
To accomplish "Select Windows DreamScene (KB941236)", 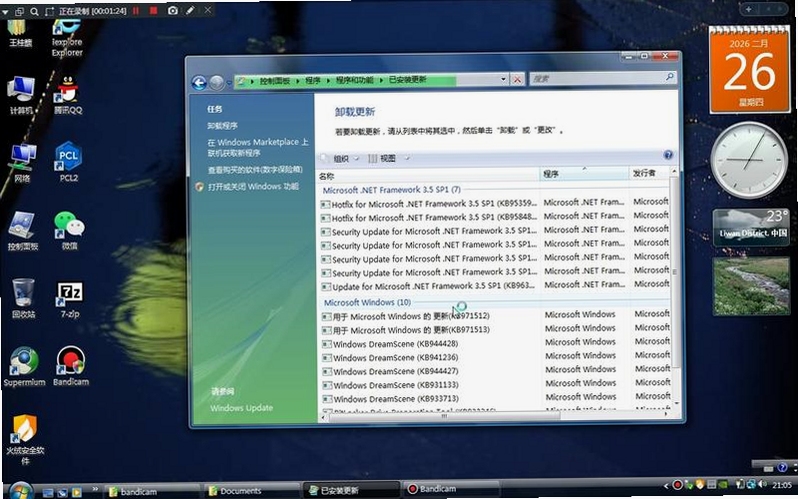I will click(x=390, y=357).
